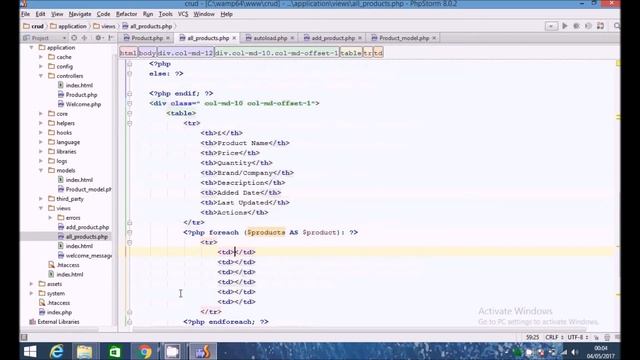
Task: Click the collapse all icon in Project panel
Action: 84,38
